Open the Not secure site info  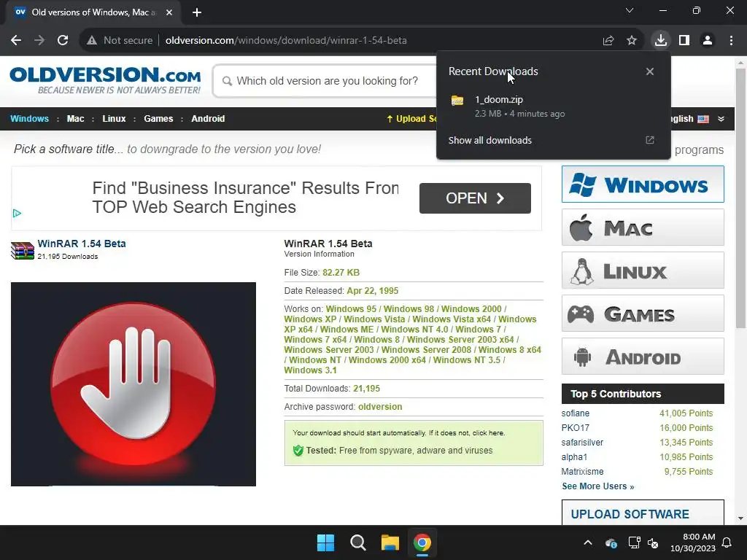[x=120, y=41]
